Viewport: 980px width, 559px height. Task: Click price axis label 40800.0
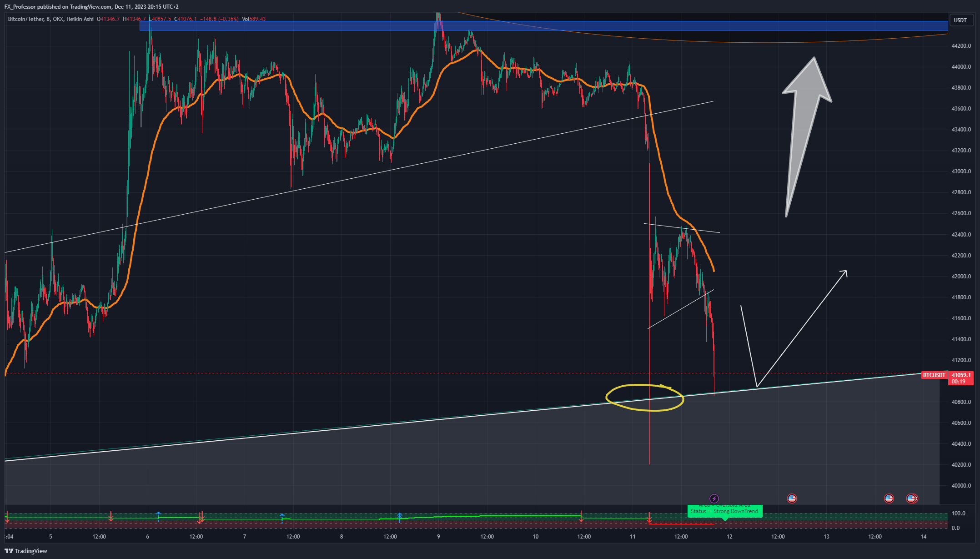(x=961, y=402)
